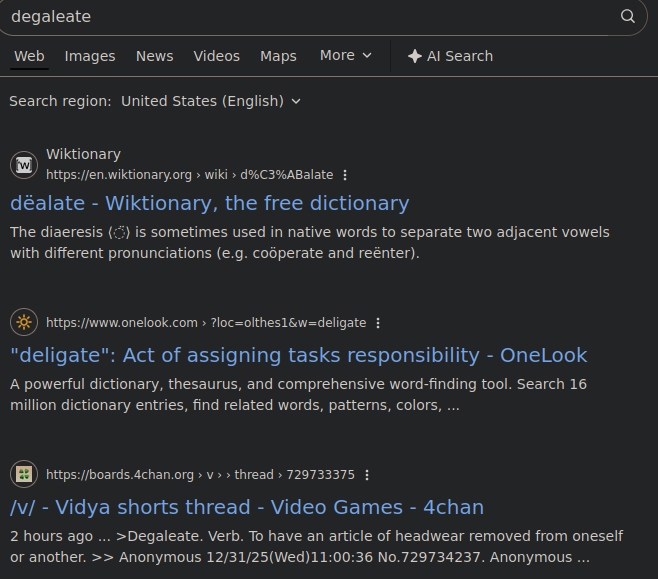This screenshot has height=579, width=658.
Task: Open the "deligate" OneLook result title
Action: (298, 355)
